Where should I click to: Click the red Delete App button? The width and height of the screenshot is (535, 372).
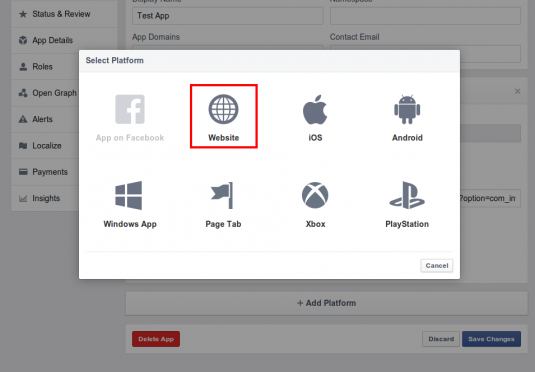coord(156,339)
